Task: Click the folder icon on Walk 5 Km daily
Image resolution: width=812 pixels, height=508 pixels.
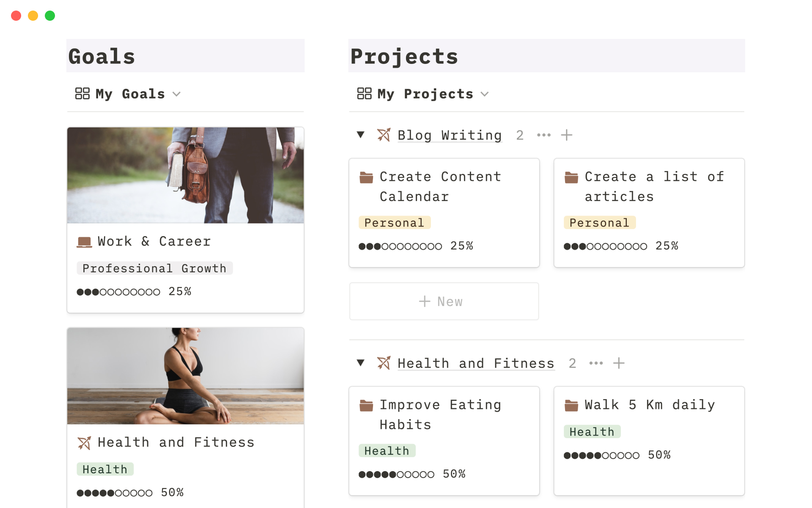Action: (x=571, y=406)
